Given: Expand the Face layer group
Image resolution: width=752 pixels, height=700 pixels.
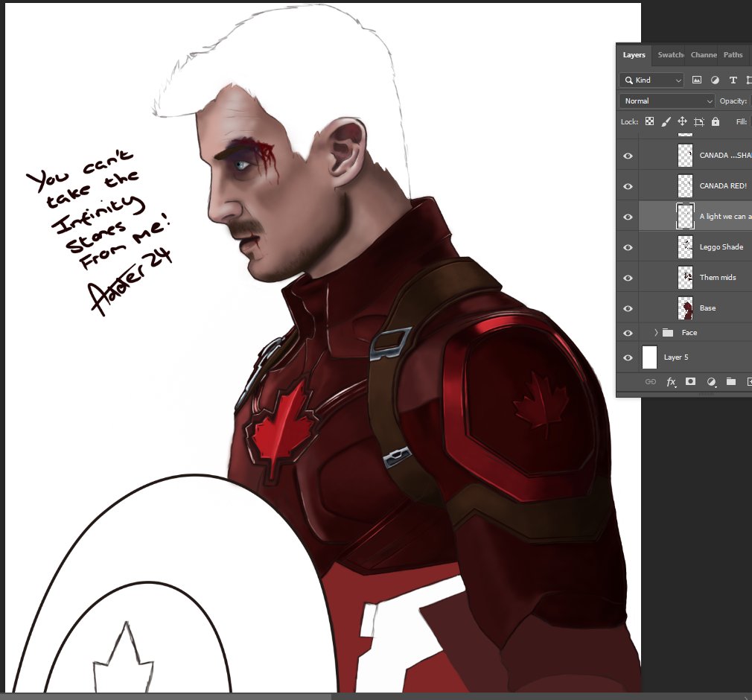Looking at the screenshot, I should [656, 332].
